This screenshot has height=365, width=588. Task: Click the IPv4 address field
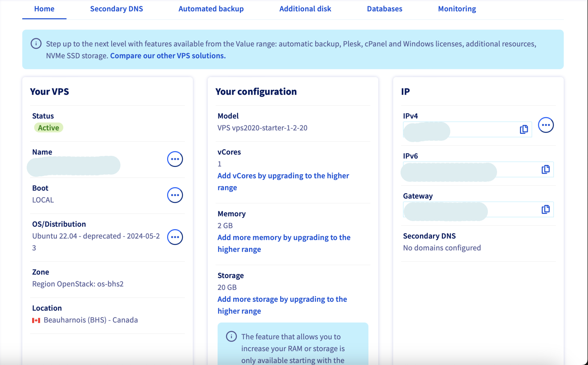point(467,129)
